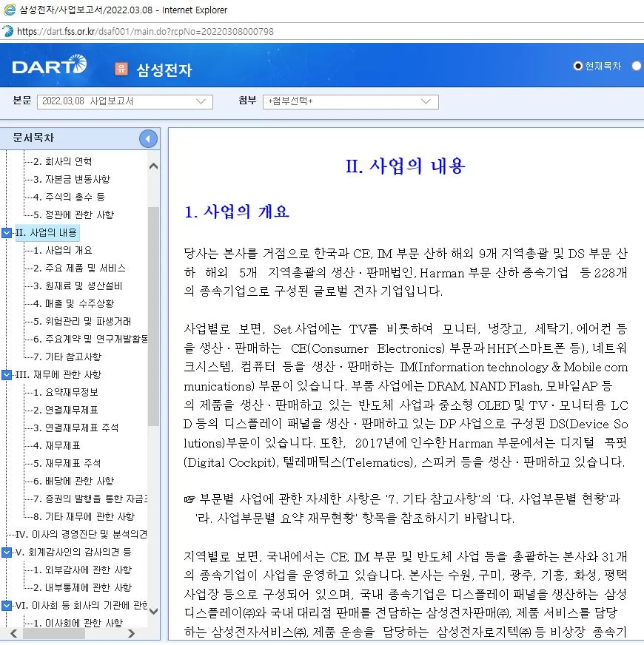
Task: Collapse the II. 사업의 내용 tree node
Action: (7, 233)
